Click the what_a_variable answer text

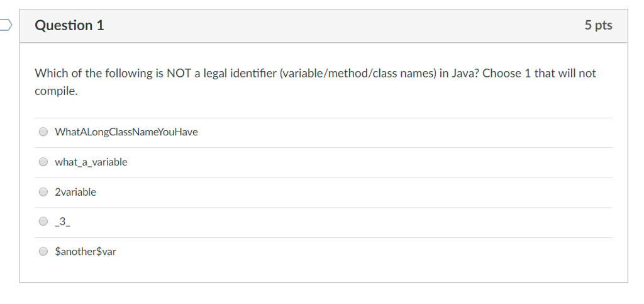point(91,162)
